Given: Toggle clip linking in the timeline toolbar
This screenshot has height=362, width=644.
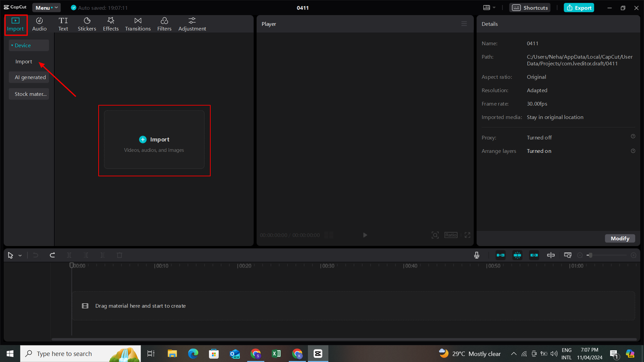Looking at the screenshot, I should coord(534,255).
